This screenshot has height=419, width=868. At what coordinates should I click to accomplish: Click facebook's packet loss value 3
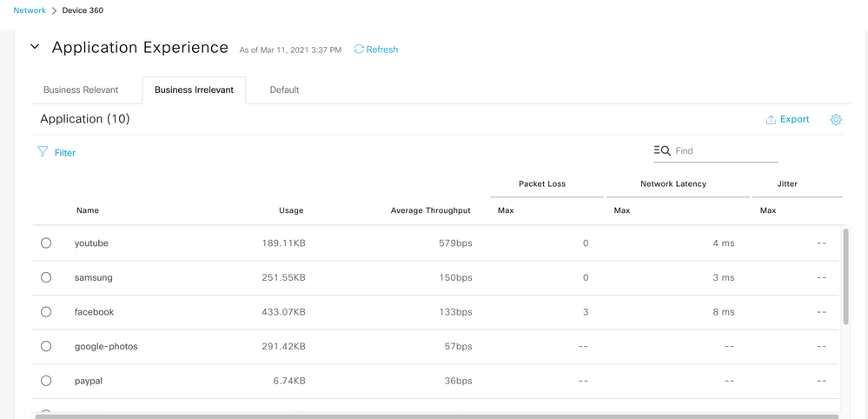tap(585, 312)
